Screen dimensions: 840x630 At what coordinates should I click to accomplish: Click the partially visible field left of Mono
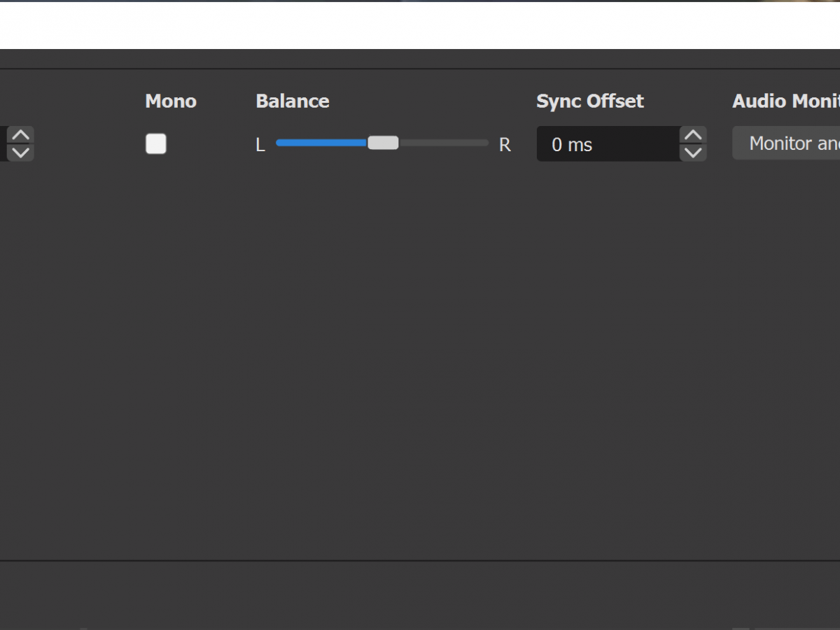click(x=3, y=144)
